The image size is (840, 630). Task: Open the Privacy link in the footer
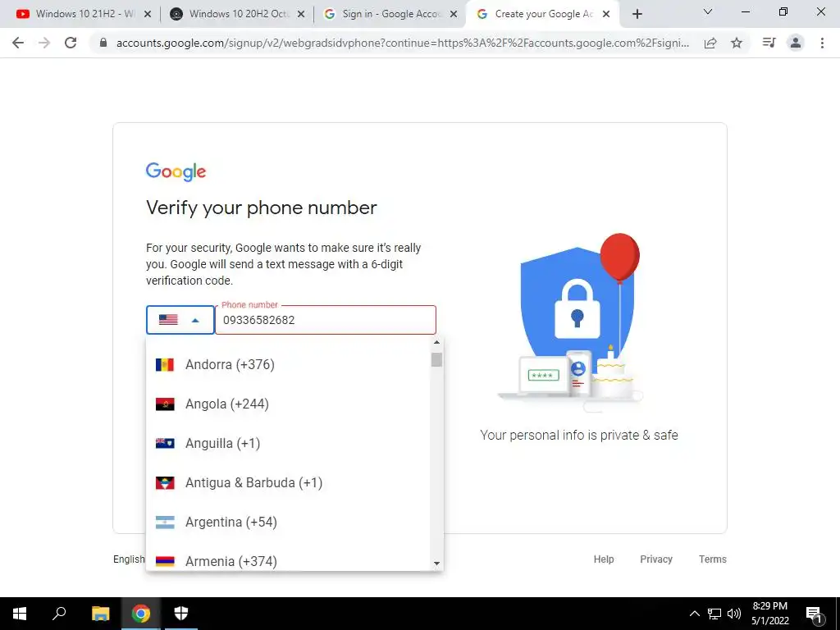(655, 559)
